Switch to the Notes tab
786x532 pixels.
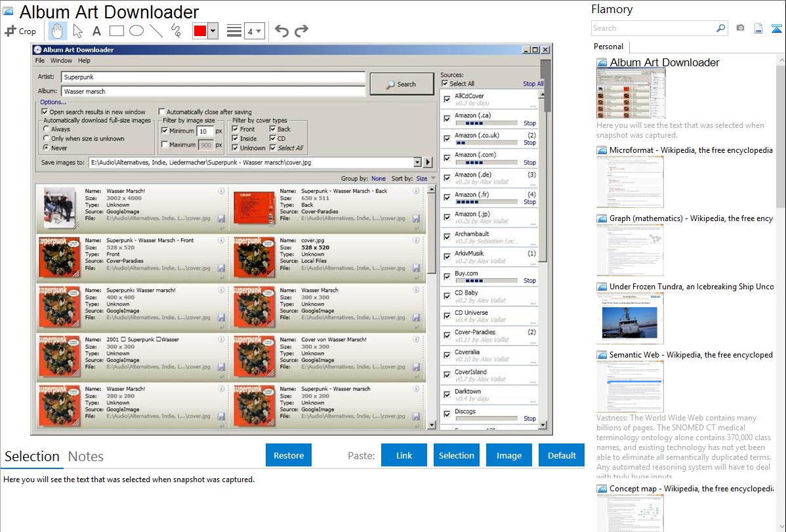click(x=86, y=457)
